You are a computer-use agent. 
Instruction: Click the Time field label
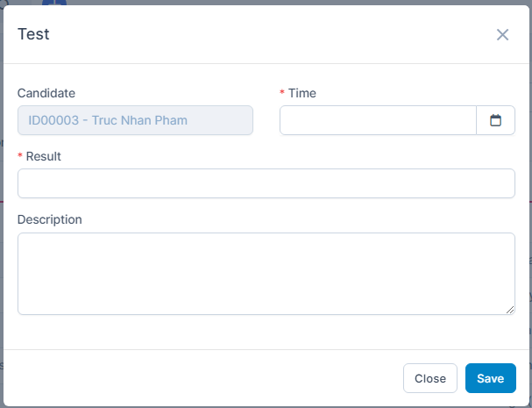pos(302,93)
